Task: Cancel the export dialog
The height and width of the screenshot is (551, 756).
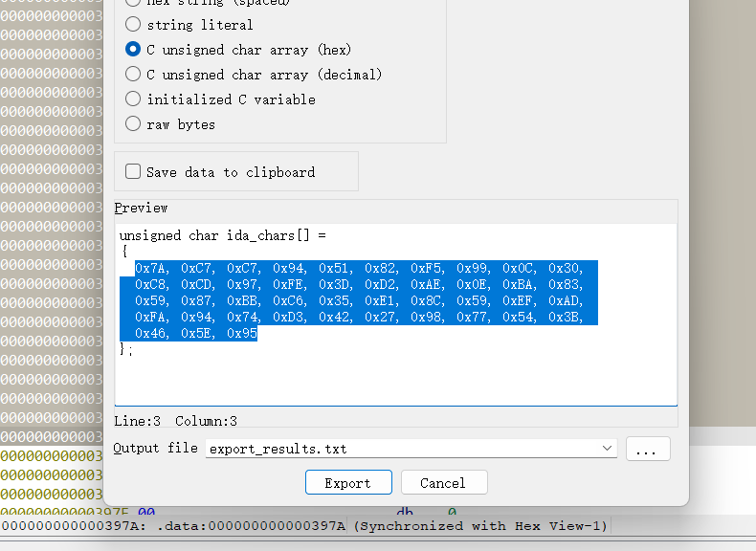Action: tap(443, 483)
